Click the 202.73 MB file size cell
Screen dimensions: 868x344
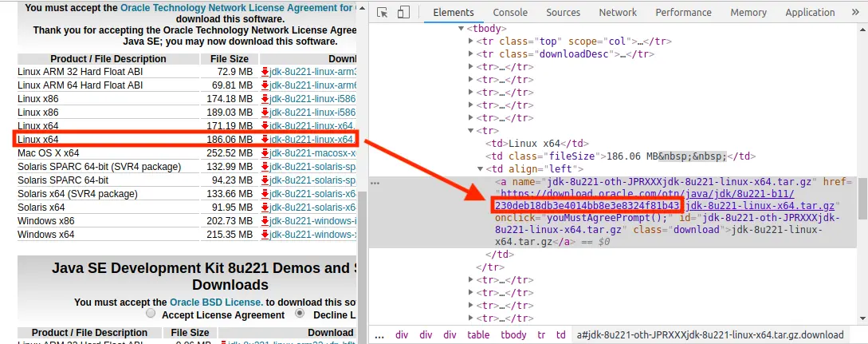tap(230, 221)
